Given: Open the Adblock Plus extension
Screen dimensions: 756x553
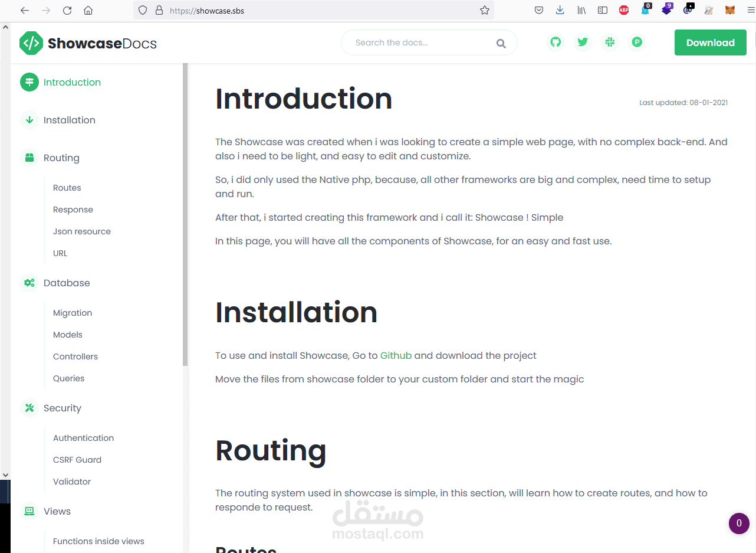Looking at the screenshot, I should point(623,10).
